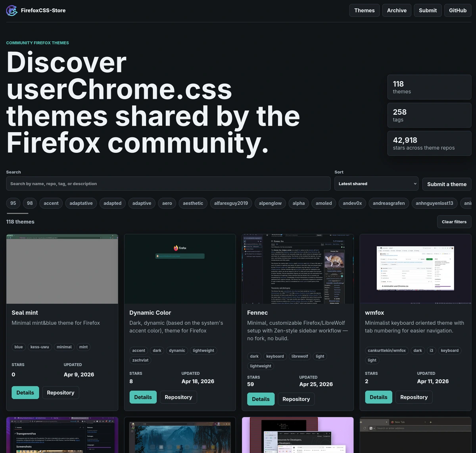Viewport: 476px width, 453px height.
Task: Select the amoled tag chip
Action: pos(324,203)
